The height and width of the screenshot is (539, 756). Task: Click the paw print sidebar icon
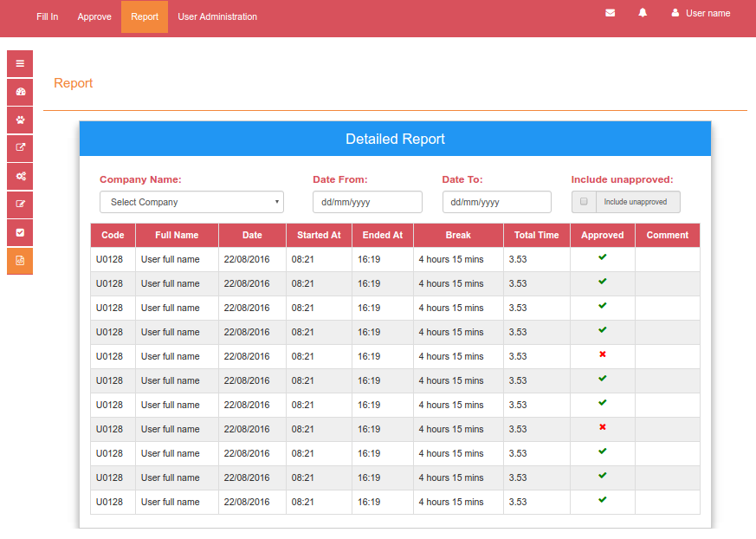coord(20,120)
